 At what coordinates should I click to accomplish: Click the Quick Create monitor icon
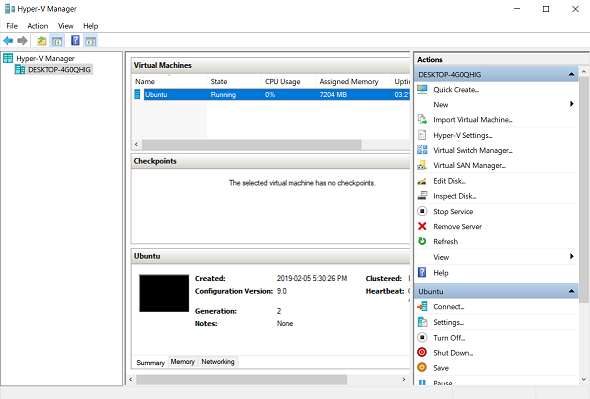pyautogui.click(x=422, y=90)
